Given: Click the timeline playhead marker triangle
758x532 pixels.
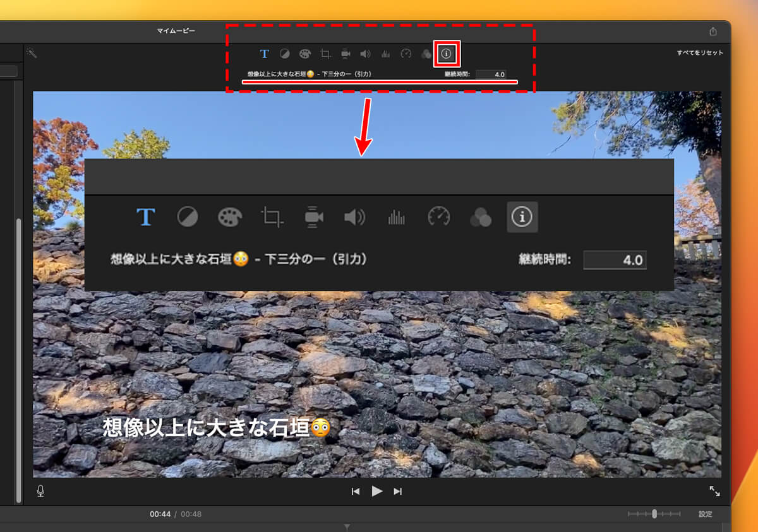Looking at the screenshot, I should pos(346,527).
